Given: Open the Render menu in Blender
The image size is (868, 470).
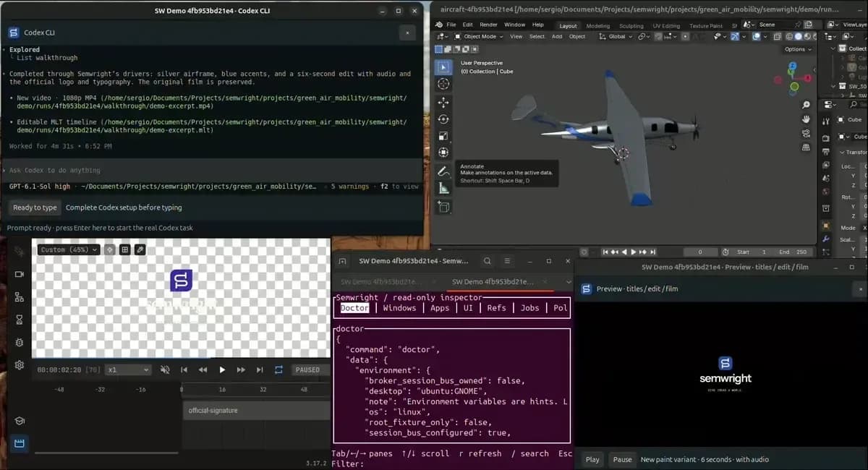Looking at the screenshot, I should [x=488, y=25].
